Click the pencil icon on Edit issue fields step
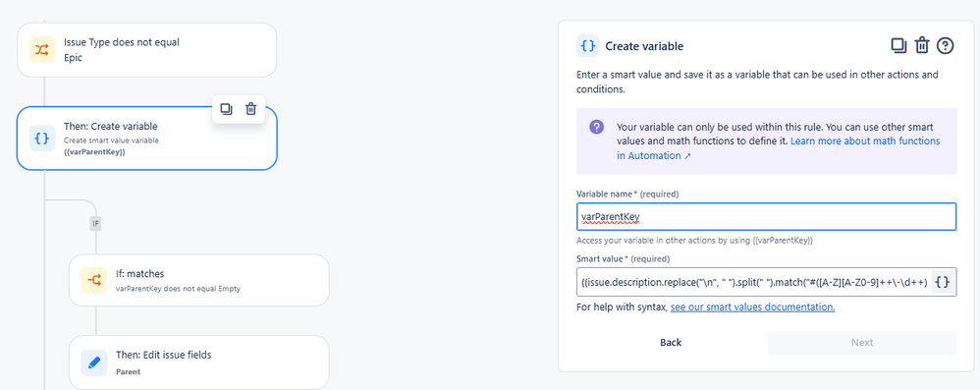Screen dimensions: 980x390 94,362
